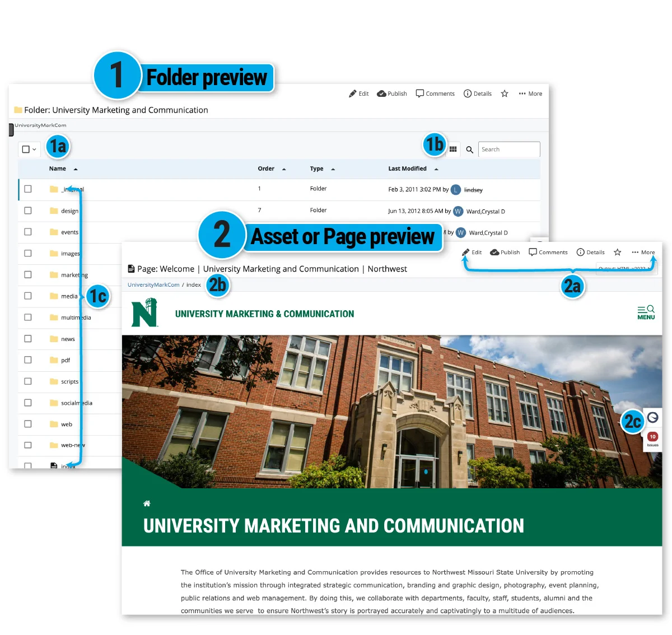Sort the listing by Name
The image size is (672, 635).
[x=63, y=169]
